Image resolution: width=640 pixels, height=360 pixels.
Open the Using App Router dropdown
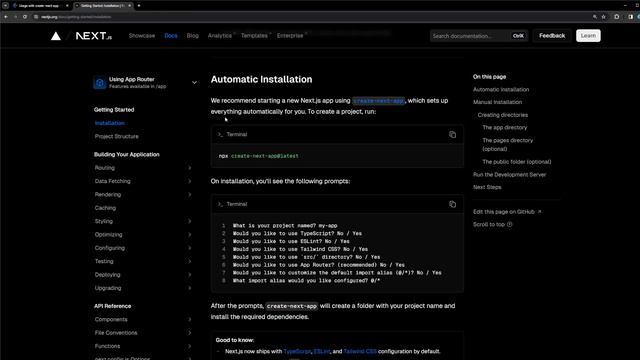(146, 83)
